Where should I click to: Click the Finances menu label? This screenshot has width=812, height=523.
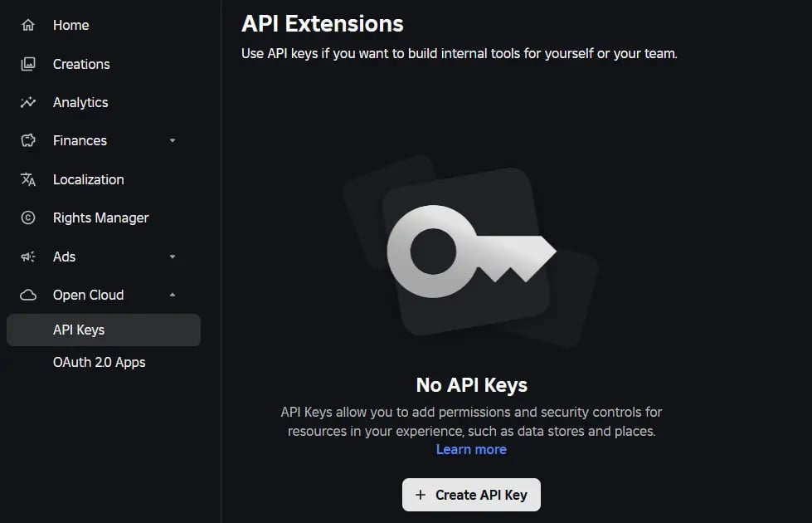tap(80, 140)
